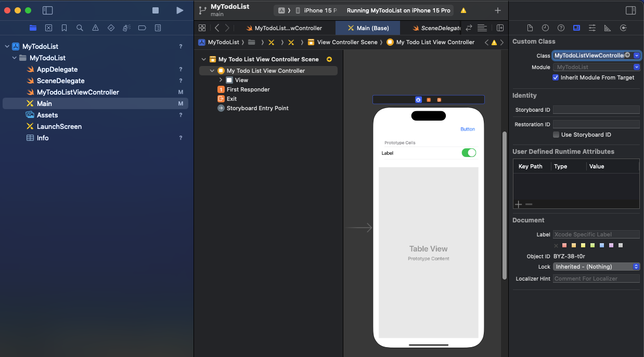Switch to Main (Base) tab
Screen dimensions: 644x357
[x=368, y=28]
